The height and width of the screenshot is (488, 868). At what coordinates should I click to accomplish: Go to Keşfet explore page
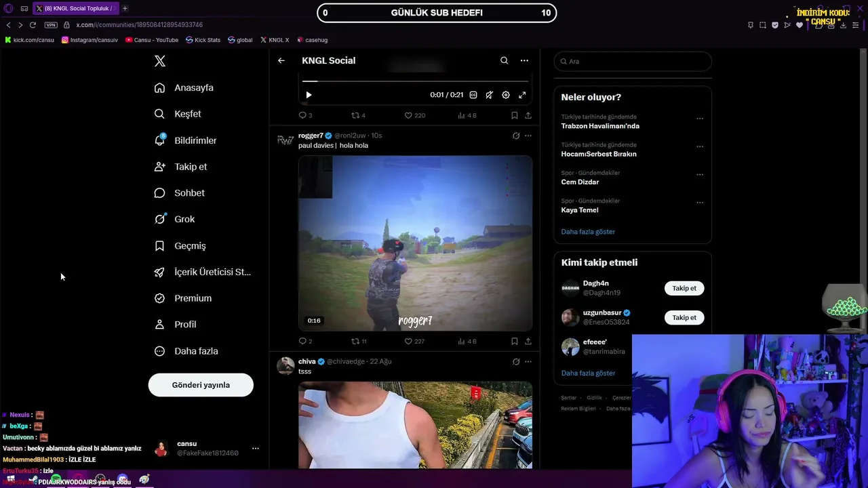(178, 114)
